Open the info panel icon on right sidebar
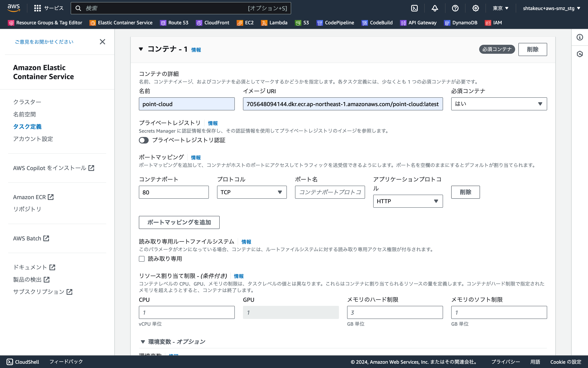Screen dimensions: 588x368 point(580,37)
